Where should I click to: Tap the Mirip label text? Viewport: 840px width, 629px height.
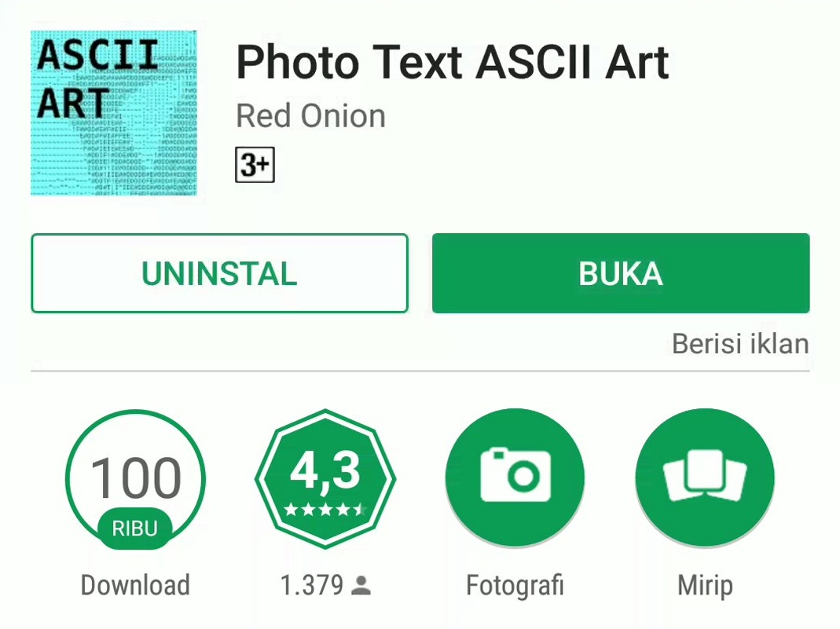[x=705, y=586]
